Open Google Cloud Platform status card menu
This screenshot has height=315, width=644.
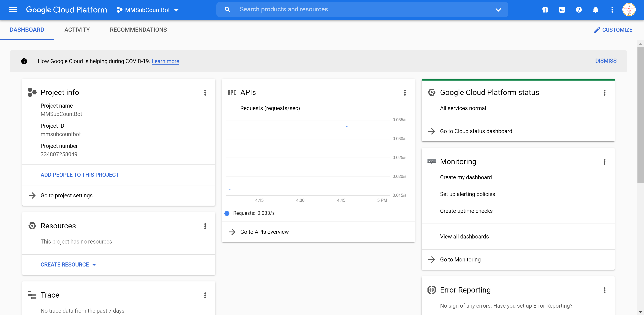tap(604, 93)
